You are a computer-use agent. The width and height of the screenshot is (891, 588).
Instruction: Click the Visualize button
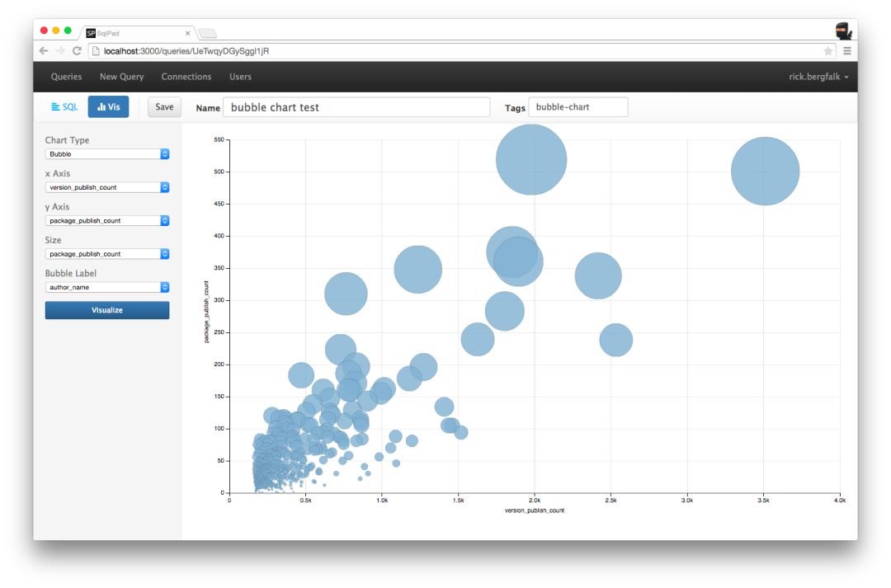pyautogui.click(x=106, y=310)
